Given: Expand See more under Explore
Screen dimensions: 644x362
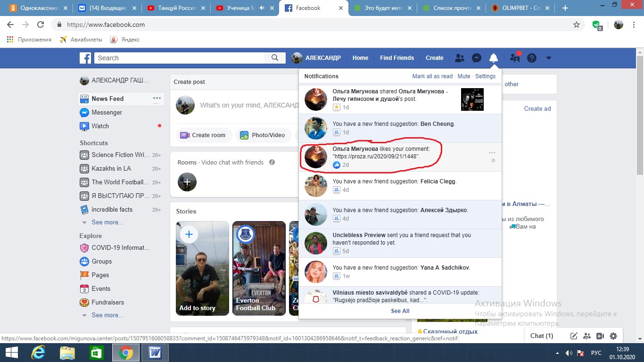Looking at the screenshot, I should point(107,315).
